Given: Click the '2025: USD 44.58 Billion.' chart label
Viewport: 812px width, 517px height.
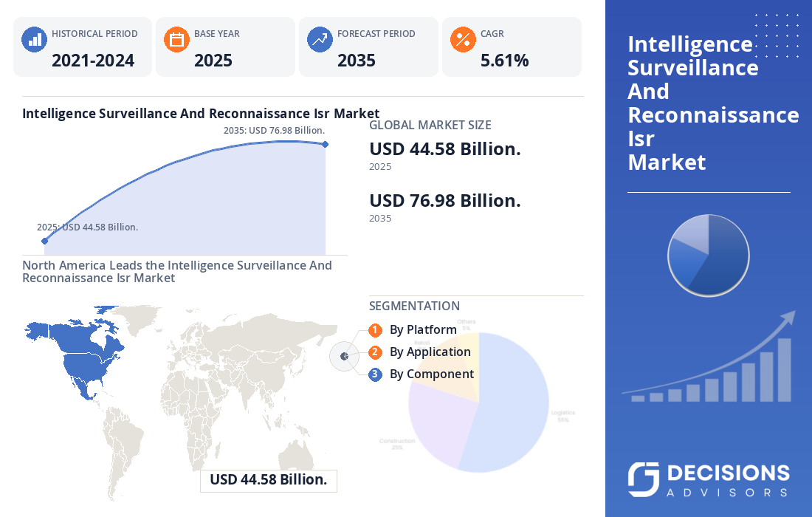Looking at the screenshot, I should (x=88, y=227).
